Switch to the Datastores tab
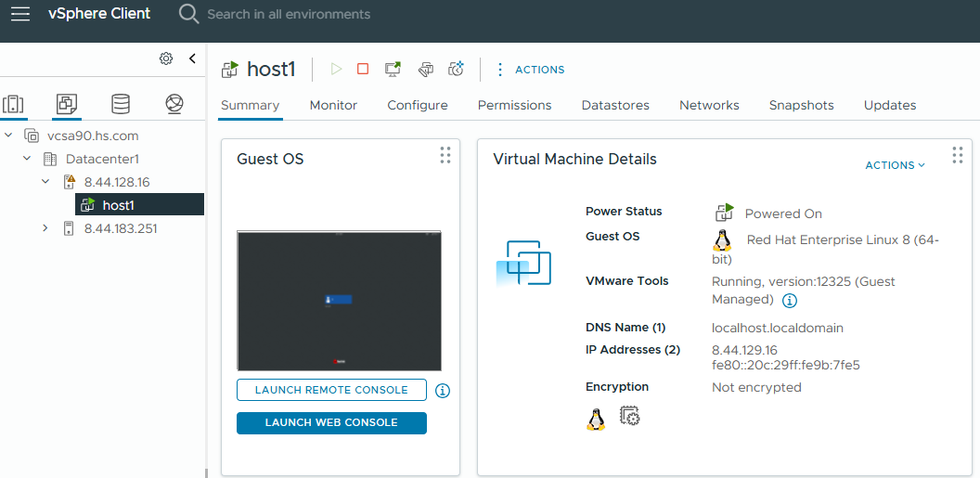Image resolution: width=980 pixels, height=478 pixels. 615,105
